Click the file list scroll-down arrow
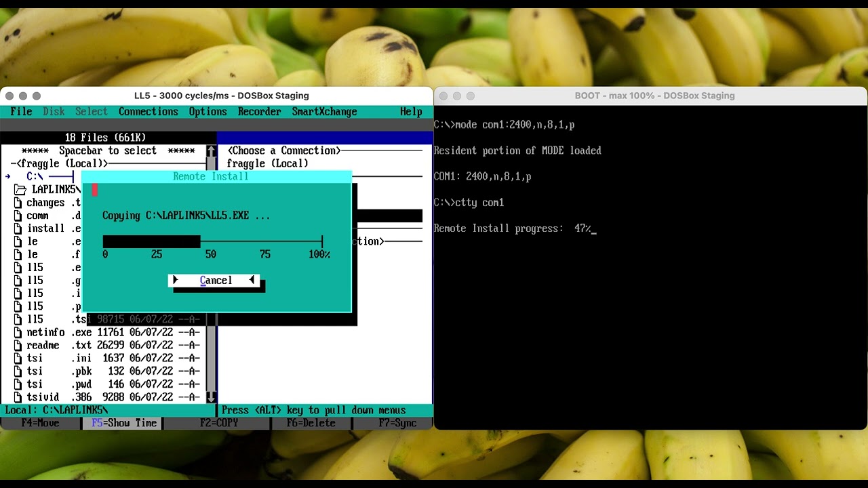Image resolution: width=868 pixels, height=488 pixels. tap(211, 397)
